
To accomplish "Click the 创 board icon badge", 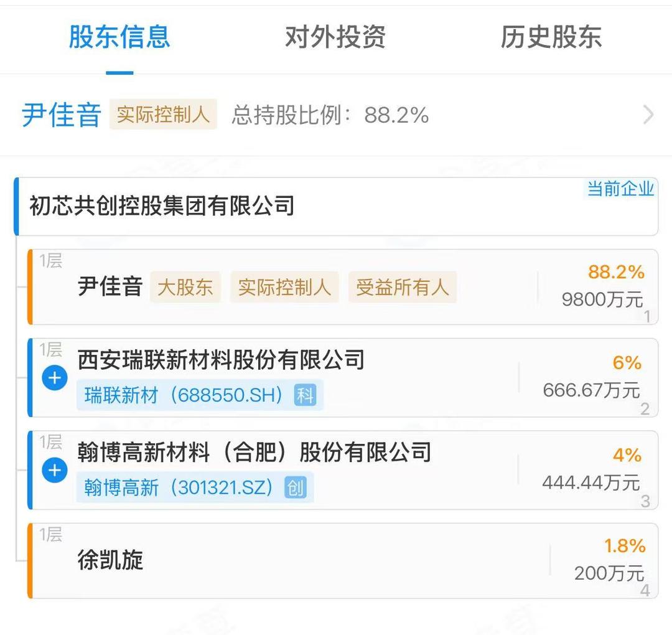I will coord(295,487).
